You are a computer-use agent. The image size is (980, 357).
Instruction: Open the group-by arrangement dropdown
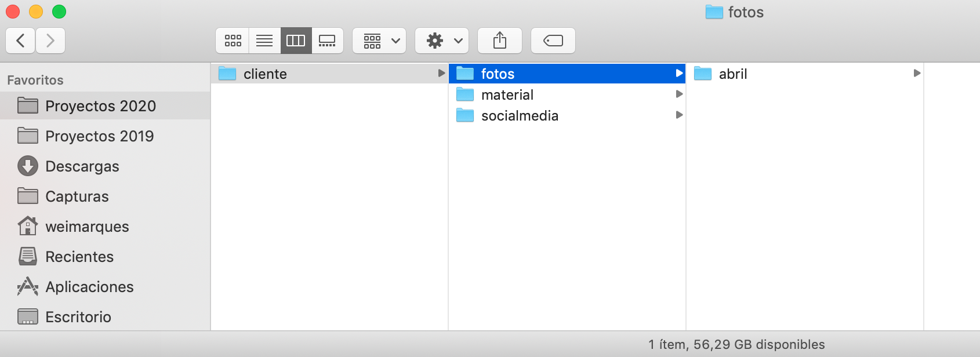379,41
